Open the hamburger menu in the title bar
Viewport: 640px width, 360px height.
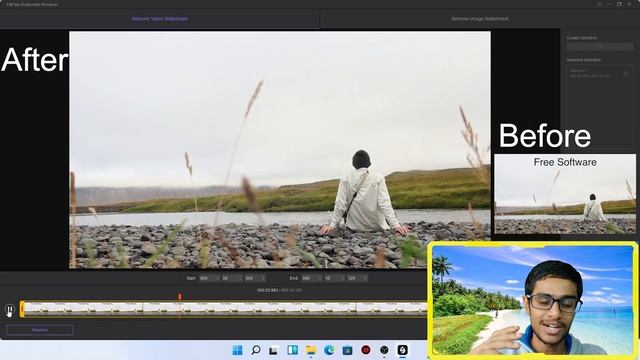pyautogui.click(x=599, y=4)
